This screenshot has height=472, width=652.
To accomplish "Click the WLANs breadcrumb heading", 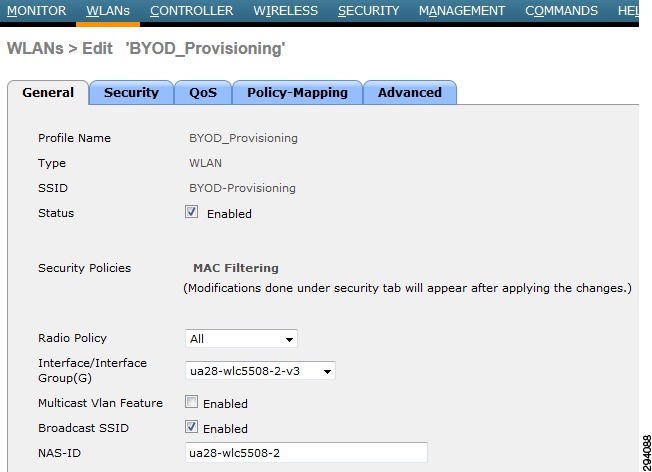I will click(x=35, y=48).
